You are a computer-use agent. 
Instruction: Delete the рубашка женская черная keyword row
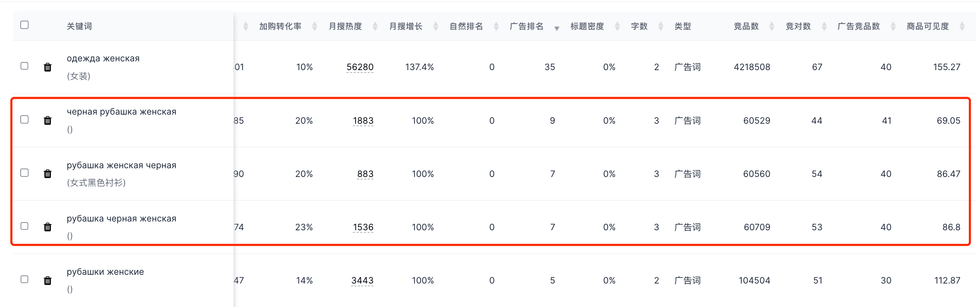pos(48,174)
